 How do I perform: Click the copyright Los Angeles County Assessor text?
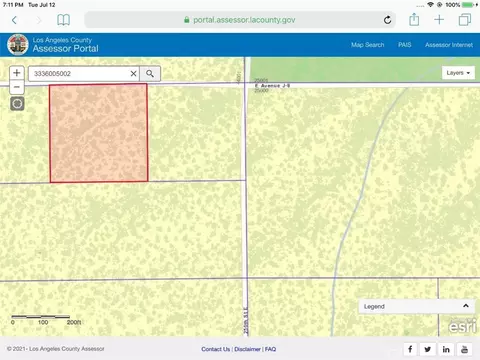point(56,349)
